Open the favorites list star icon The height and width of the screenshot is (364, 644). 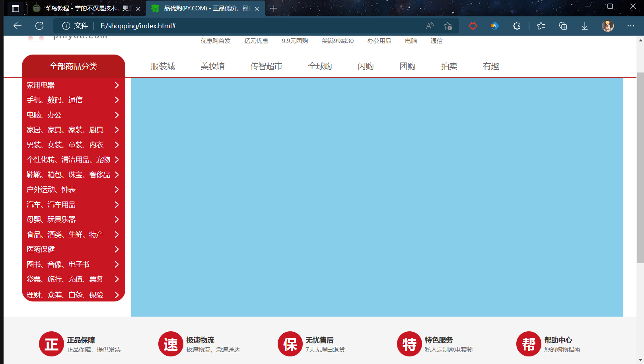click(x=541, y=26)
